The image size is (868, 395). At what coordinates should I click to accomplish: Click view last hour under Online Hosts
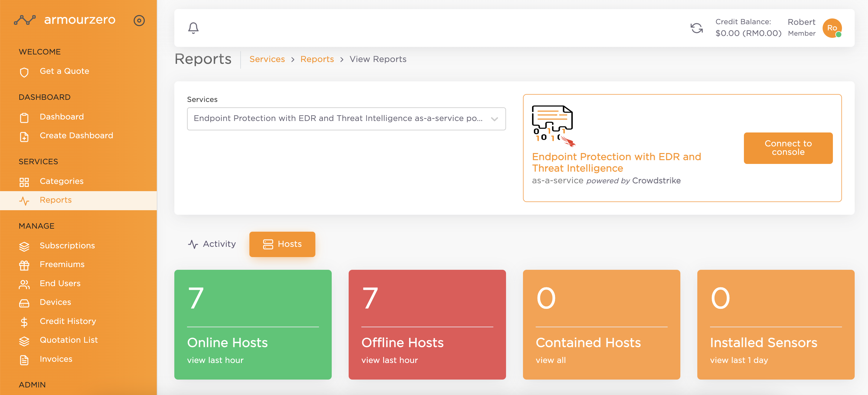(x=215, y=360)
